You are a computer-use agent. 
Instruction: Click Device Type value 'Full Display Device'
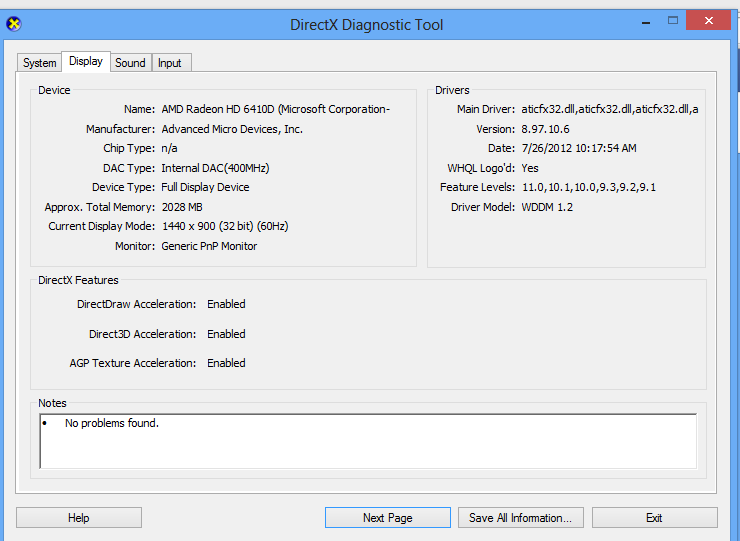205,187
